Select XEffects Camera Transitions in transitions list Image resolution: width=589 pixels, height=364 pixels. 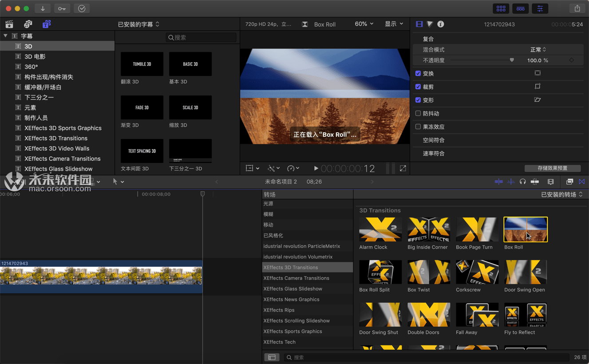click(x=296, y=278)
